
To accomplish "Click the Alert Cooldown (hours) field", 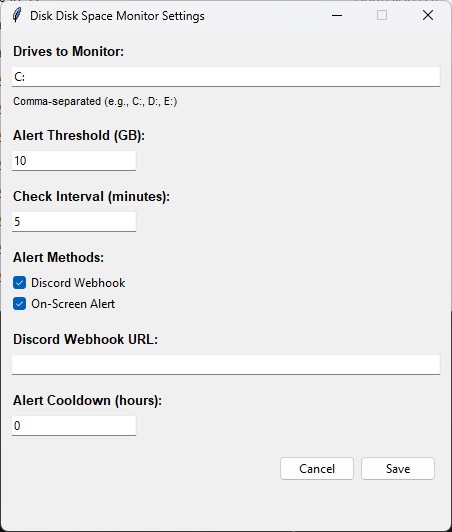I will pyautogui.click(x=74, y=425).
